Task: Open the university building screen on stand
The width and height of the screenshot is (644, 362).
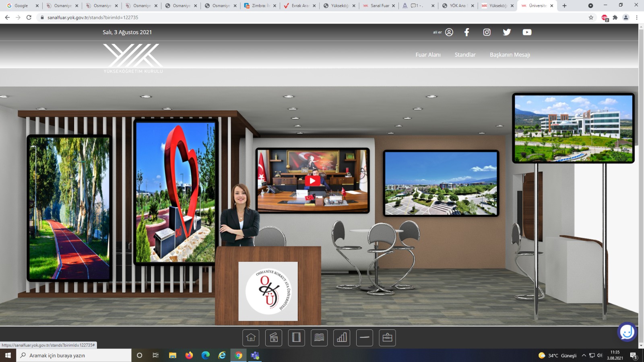Action: 573,128
